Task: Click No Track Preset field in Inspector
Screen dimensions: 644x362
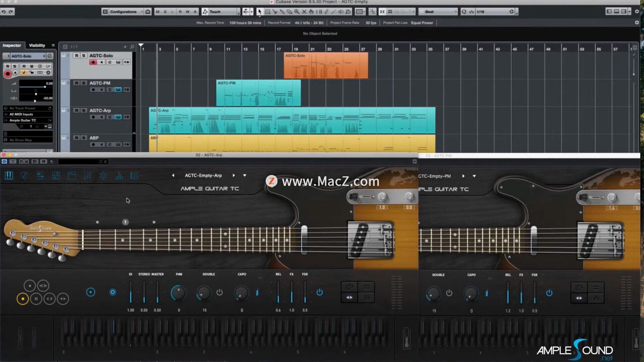Action: pyautogui.click(x=28, y=108)
